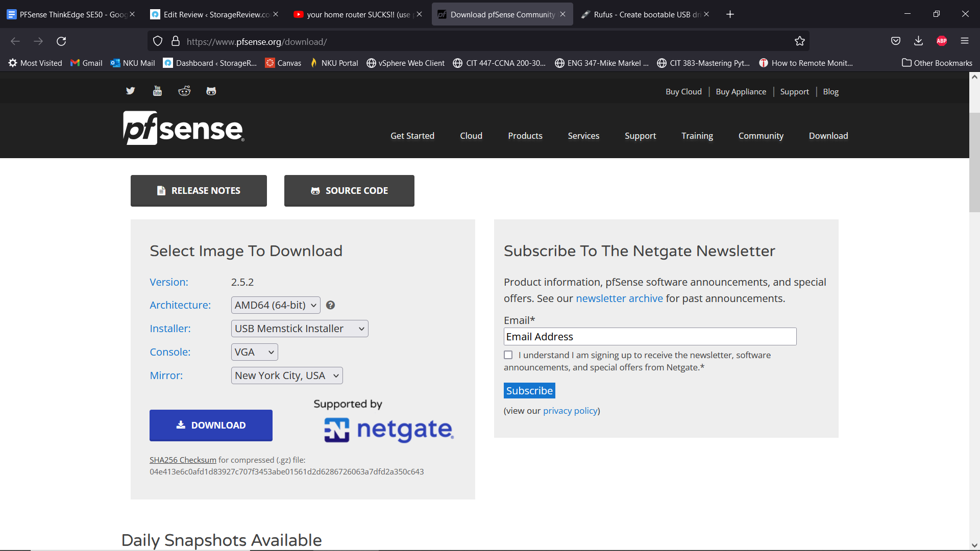Image resolution: width=980 pixels, height=551 pixels.
Task: Click the page vertical scrollbar thumb
Action: click(974, 162)
